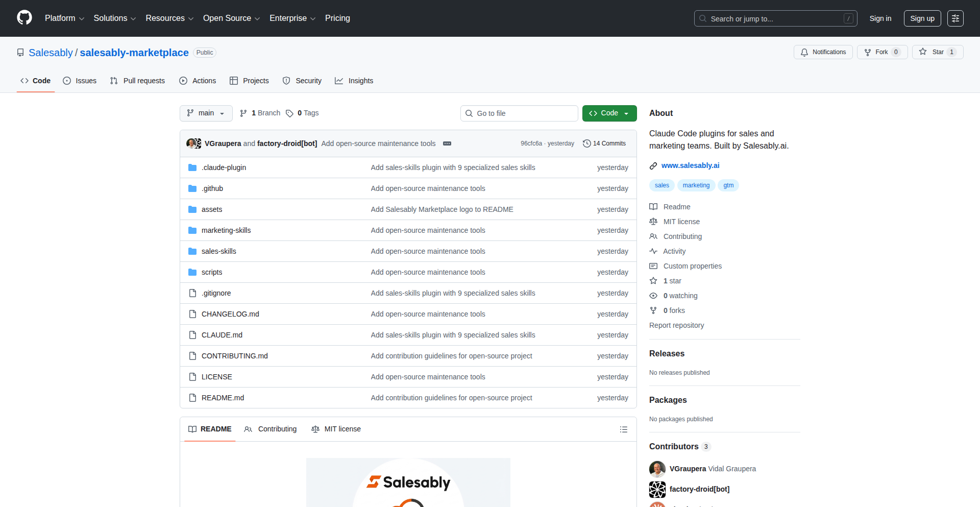Click the file icon beside .gitignore

coord(192,293)
